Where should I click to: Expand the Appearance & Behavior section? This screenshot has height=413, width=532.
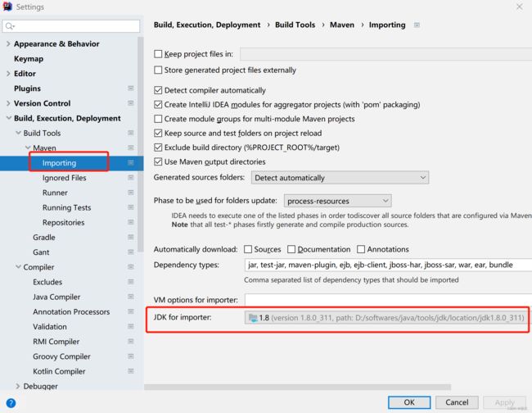(8, 43)
